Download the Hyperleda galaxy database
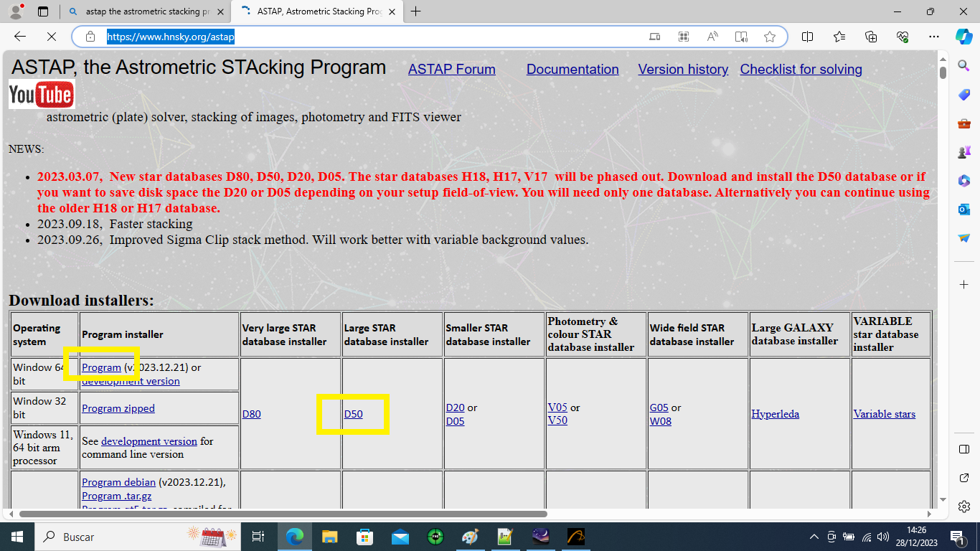The width and height of the screenshot is (980, 551). click(776, 414)
